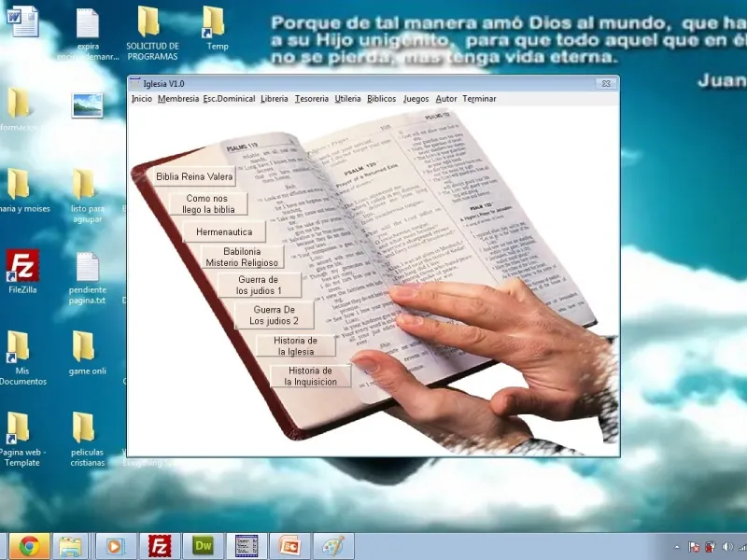Screen dimensions: 747x560
Task: Open Windows Explorer from taskbar
Action: [71, 546]
